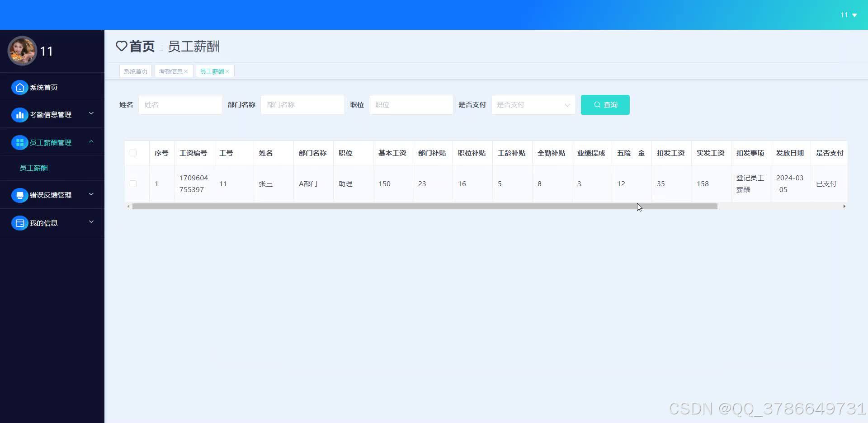Screen dimensions: 868x423
Task: Open the user 11 dropdown at top right
Action: coord(849,15)
